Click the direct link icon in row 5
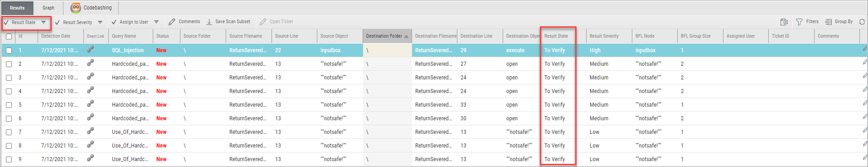Image resolution: width=868 pixels, height=167 pixels. pos(91,103)
